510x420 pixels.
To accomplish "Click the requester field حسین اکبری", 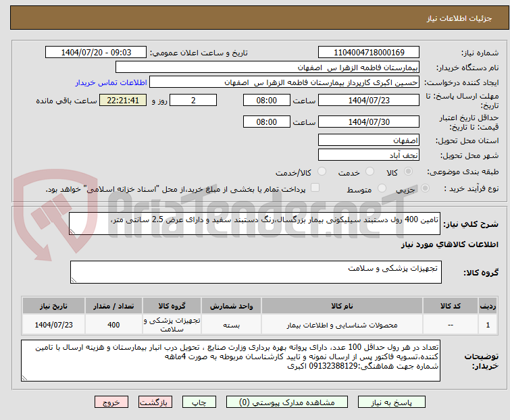I will tap(284, 82).
